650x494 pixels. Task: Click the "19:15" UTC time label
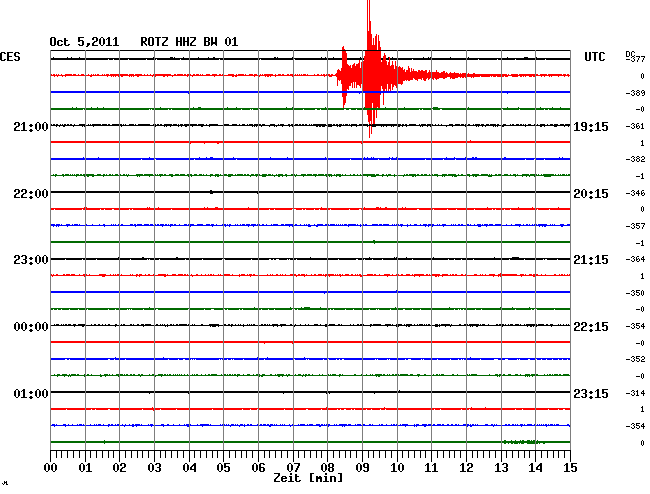[591, 127]
